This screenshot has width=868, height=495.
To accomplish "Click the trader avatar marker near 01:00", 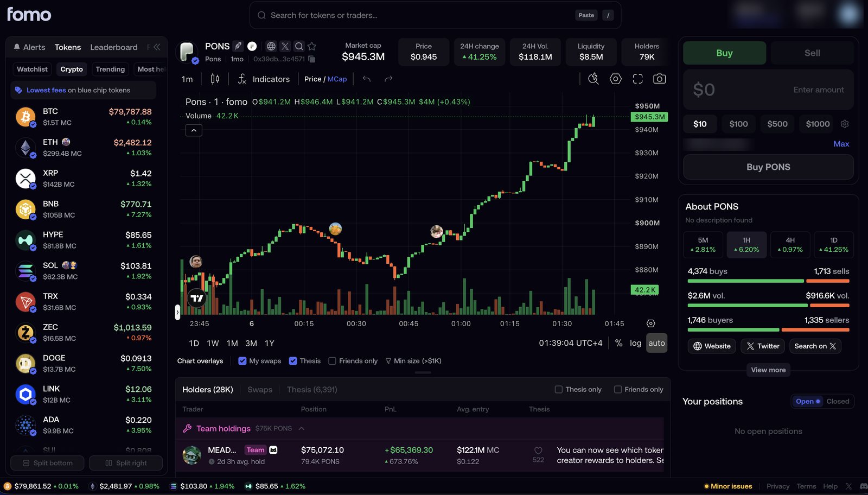I will click(437, 232).
